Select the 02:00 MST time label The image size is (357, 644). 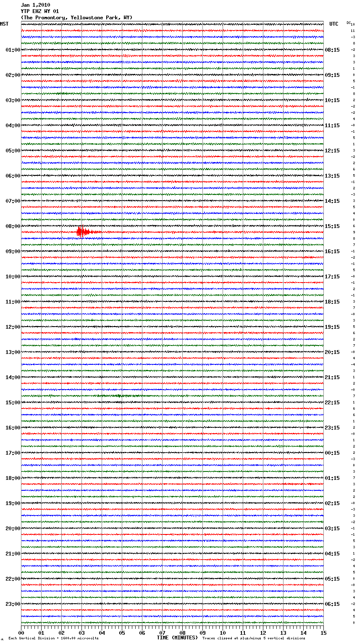pyautogui.click(x=13, y=75)
